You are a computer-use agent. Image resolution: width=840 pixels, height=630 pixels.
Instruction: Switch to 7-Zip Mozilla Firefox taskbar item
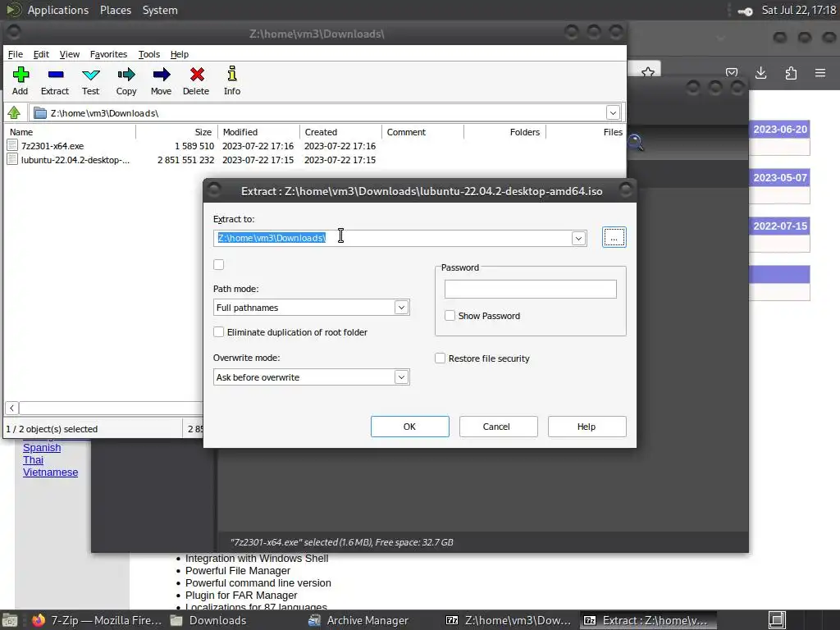pyautogui.click(x=97, y=620)
